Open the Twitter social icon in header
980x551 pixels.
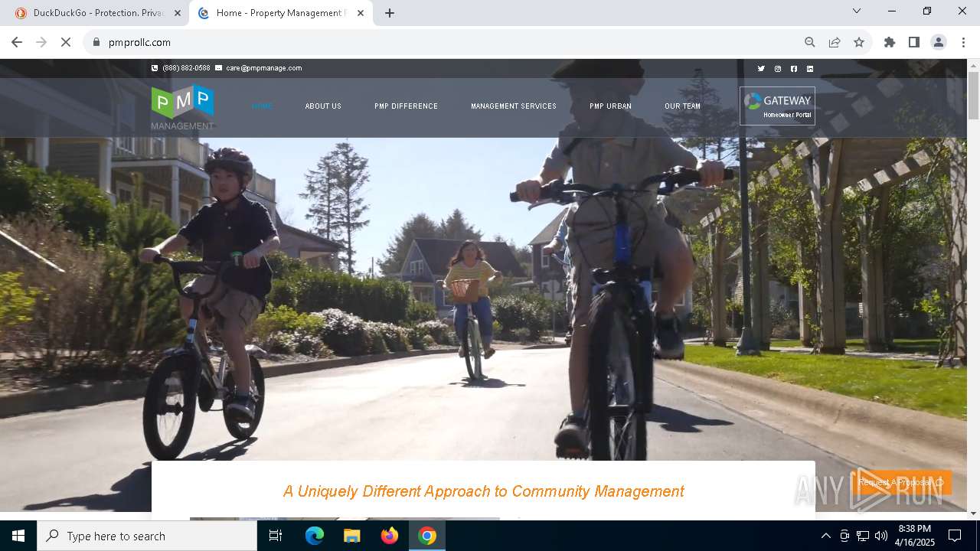761,69
